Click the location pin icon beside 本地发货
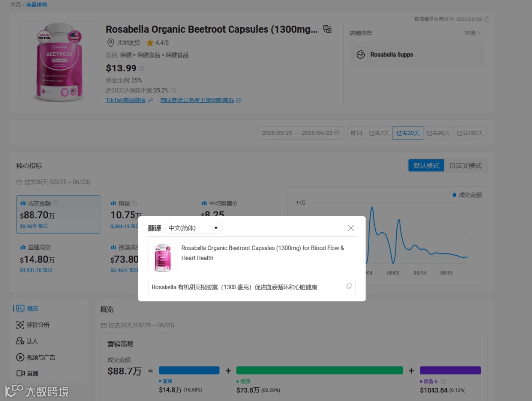 click(111, 43)
